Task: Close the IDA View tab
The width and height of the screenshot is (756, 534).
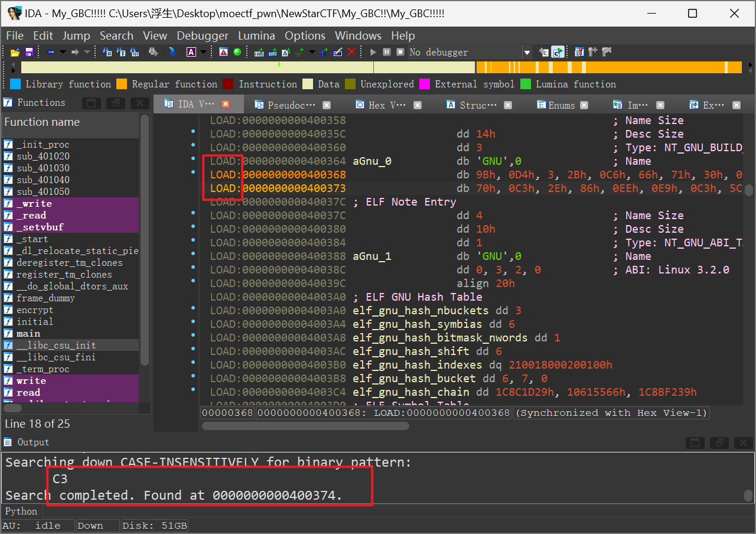Action: click(226, 105)
